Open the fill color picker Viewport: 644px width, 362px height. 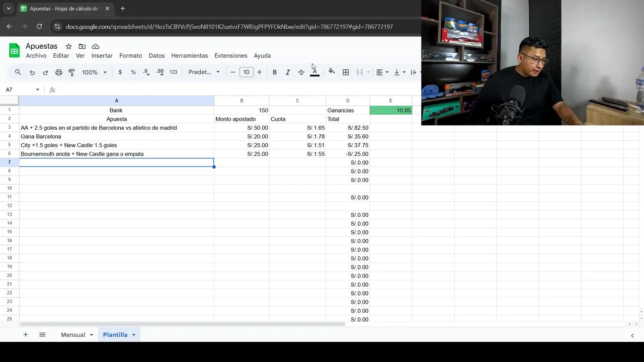click(x=332, y=72)
